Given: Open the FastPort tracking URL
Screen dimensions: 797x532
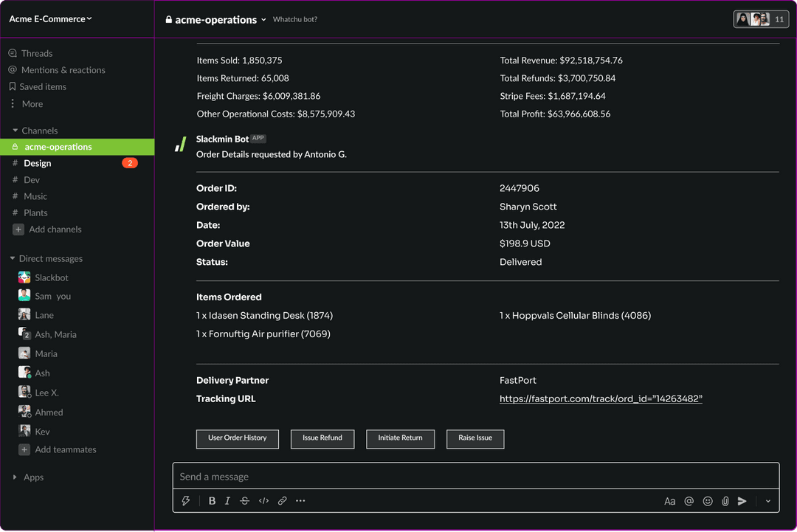Looking at the screenshot, I should click(601, 399).
